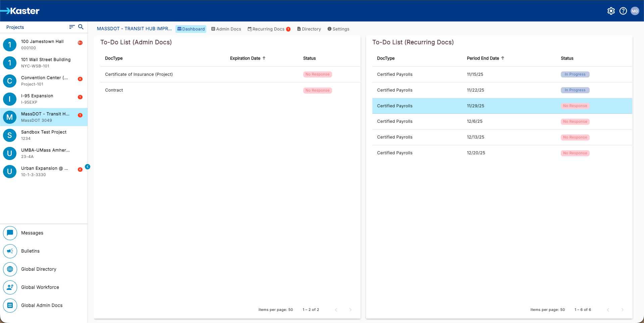Open the Messages icon in sidebar
This screenshot has width=644, height=323.
click(x=10, y=233)
